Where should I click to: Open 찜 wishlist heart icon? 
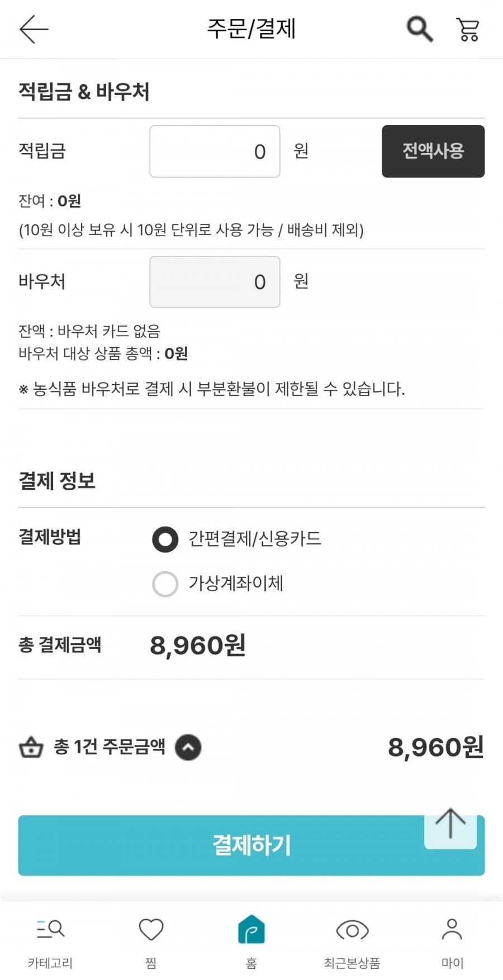(151, 930)
